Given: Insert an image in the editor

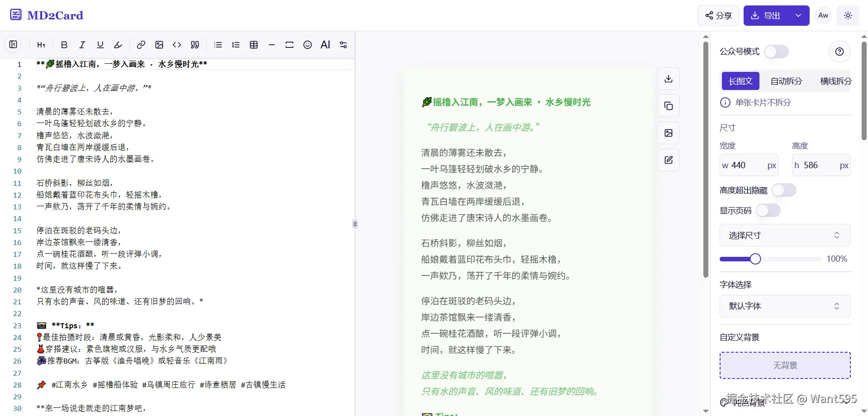Looking at the screenshot, I should click(159, 45).
